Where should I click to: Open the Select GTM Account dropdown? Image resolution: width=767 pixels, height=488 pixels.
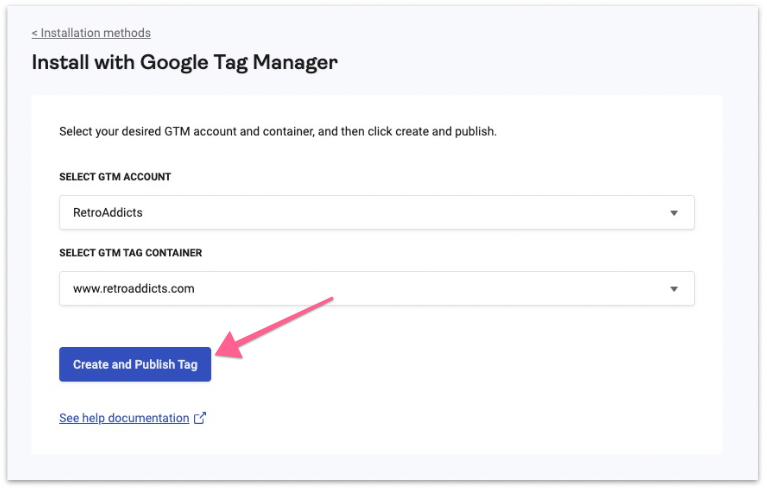point(376,212)
